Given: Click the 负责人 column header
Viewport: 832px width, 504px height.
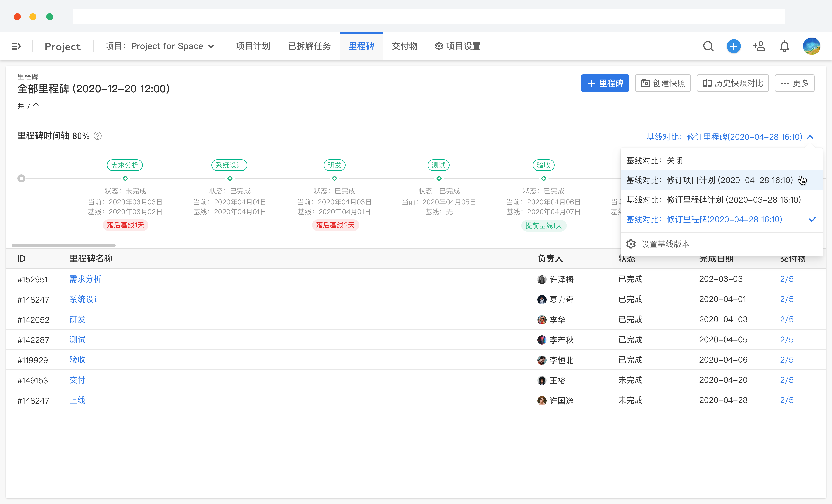Looking at the screenshot, I should pos(550,259).
